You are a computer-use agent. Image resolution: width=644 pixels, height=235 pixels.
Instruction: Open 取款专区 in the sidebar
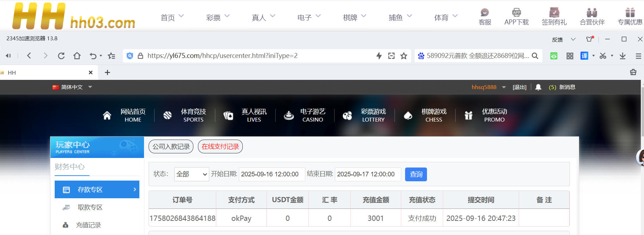90,207
